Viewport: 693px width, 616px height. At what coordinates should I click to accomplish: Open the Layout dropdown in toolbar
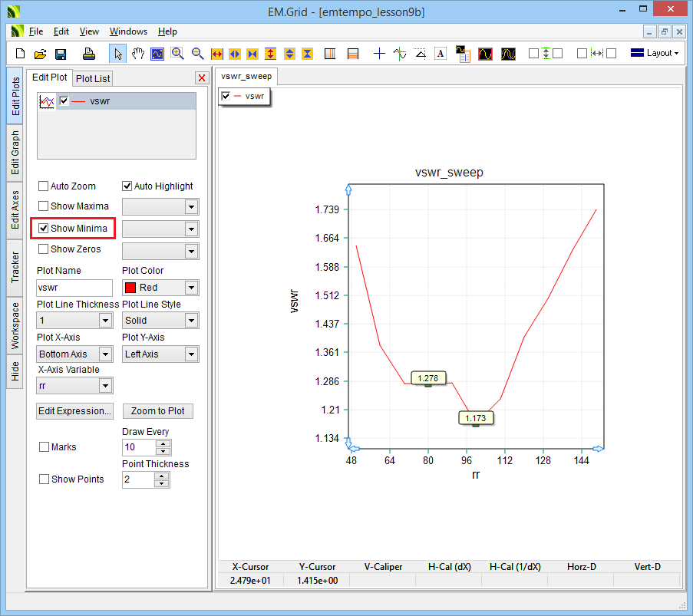tap(654, 54)
